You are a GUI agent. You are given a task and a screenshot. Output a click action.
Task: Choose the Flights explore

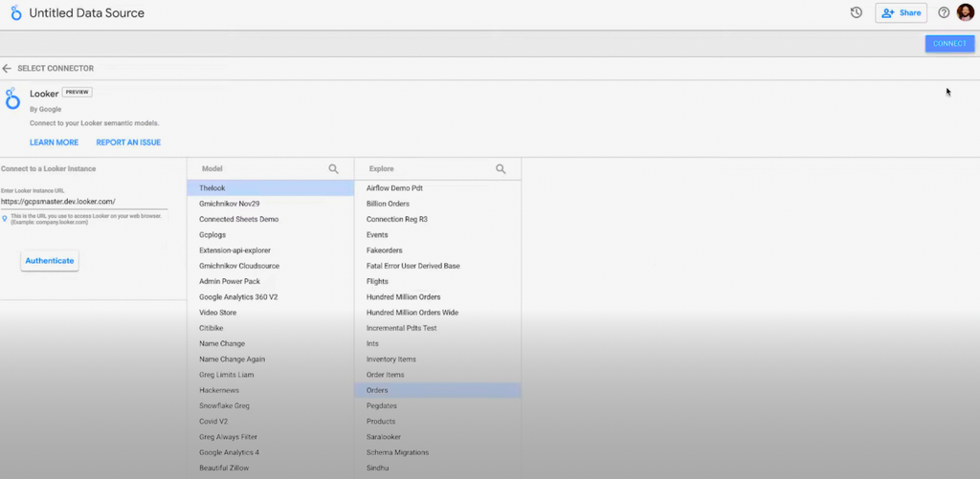[437, 281]
